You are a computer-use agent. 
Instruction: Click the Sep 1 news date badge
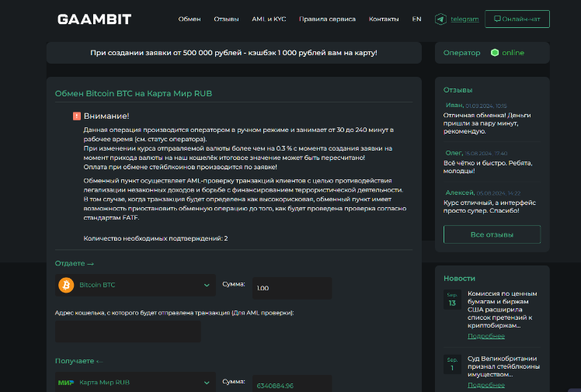[452, 364]
